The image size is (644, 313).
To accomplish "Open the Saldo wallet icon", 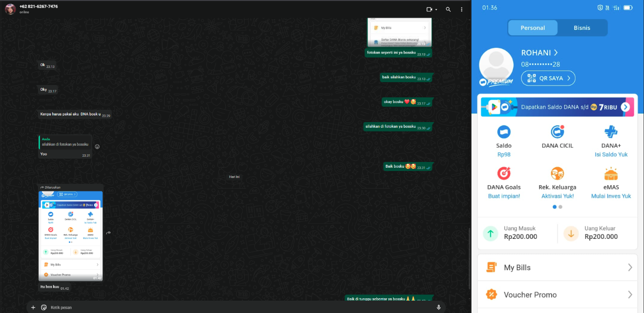I will pos(504,132).
